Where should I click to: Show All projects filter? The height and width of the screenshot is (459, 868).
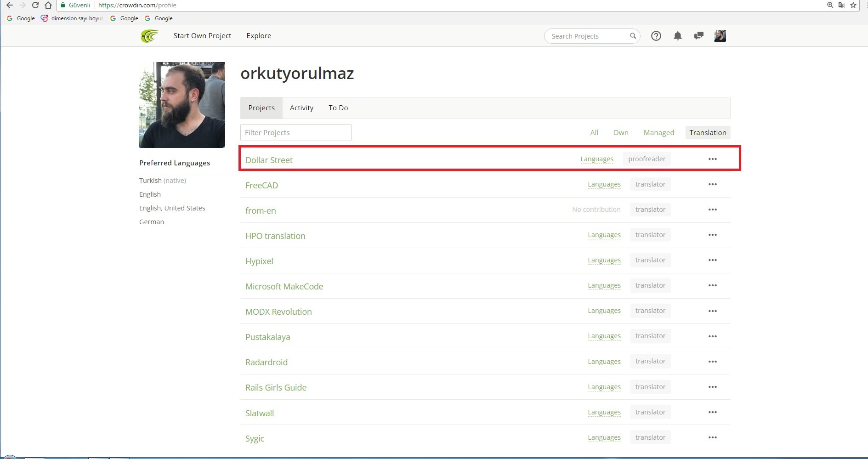pos(594,133)
